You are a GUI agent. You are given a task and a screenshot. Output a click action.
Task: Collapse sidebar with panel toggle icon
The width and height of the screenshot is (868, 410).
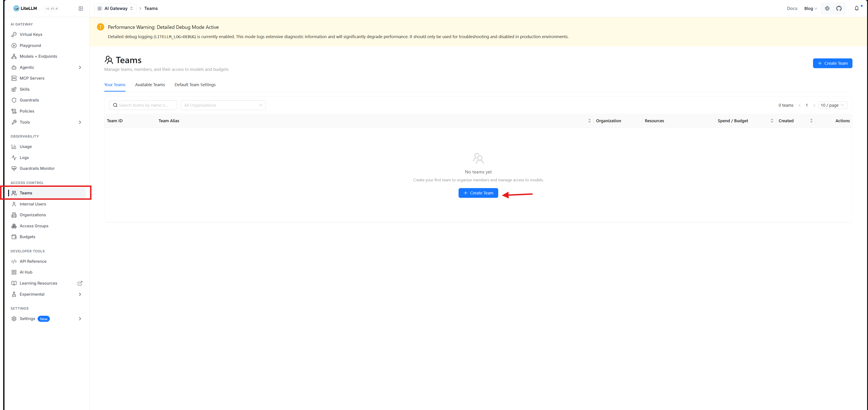(x=81, y=8)
